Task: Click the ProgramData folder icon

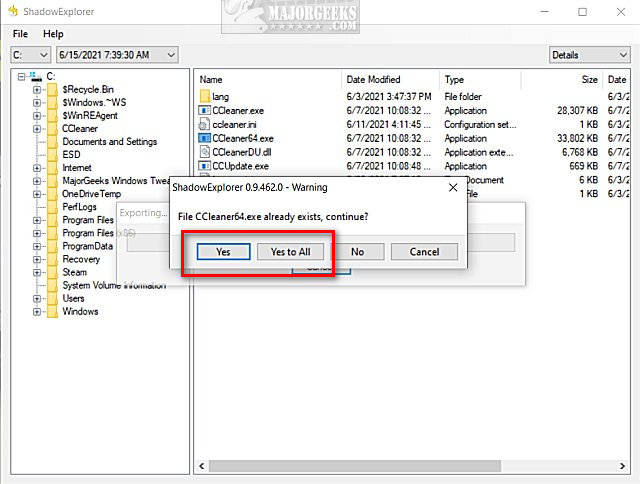Action: 52,246
